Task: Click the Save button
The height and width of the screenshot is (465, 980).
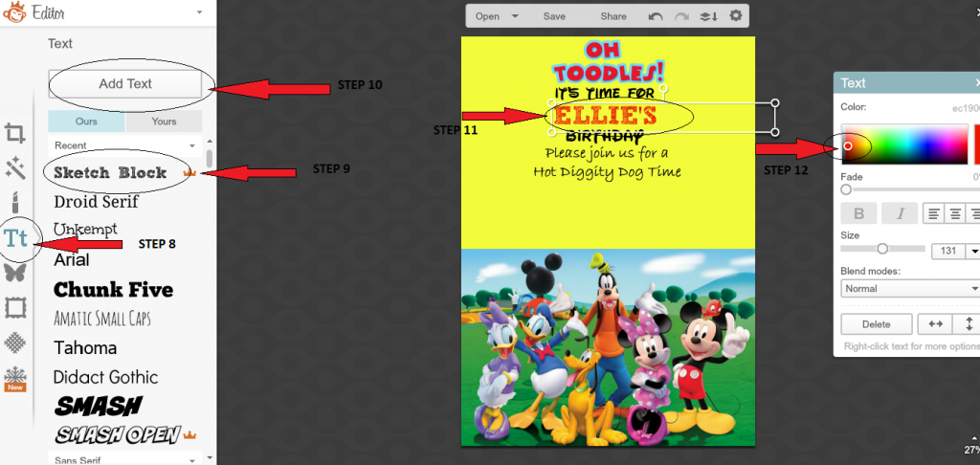Action: (554, 16)
